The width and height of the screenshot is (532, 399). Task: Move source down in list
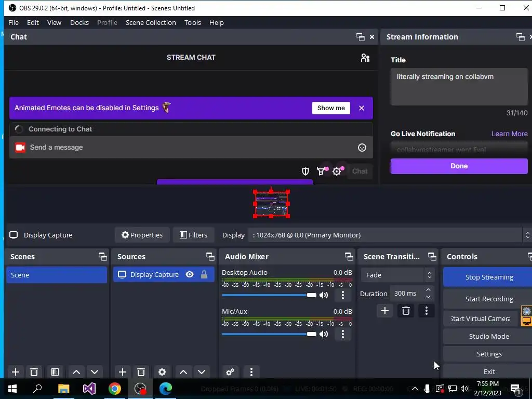[202, 372]
